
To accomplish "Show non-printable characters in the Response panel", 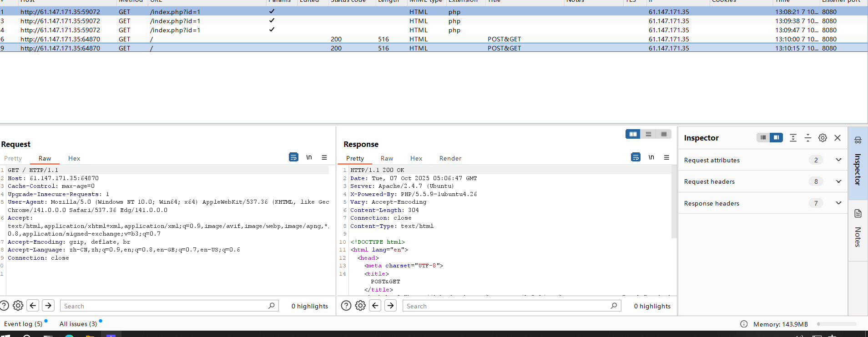I will pyautogui.click(x=651, y=157).
